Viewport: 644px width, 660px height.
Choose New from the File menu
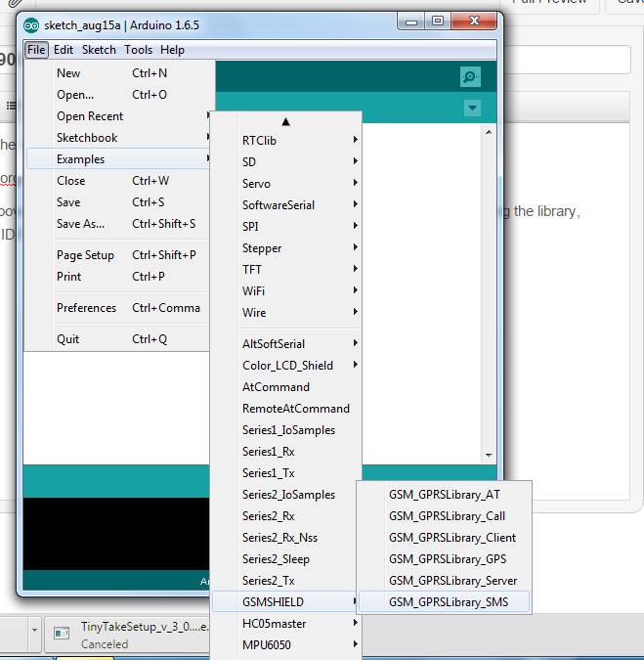tap(118, 73)
